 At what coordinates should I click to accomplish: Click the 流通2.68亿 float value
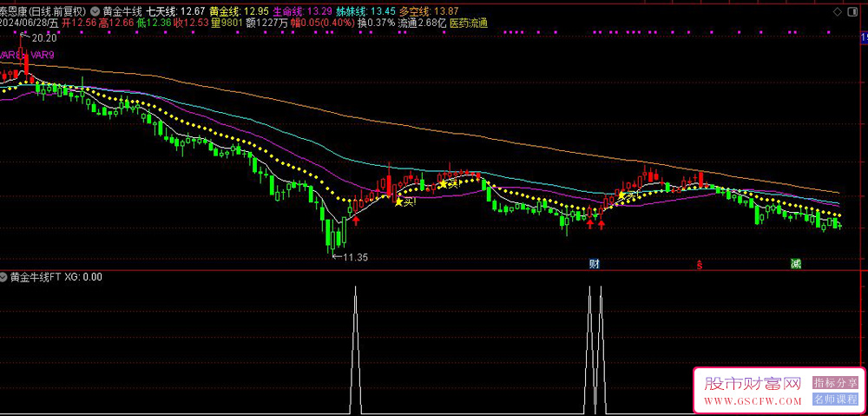tap(422, 23)
